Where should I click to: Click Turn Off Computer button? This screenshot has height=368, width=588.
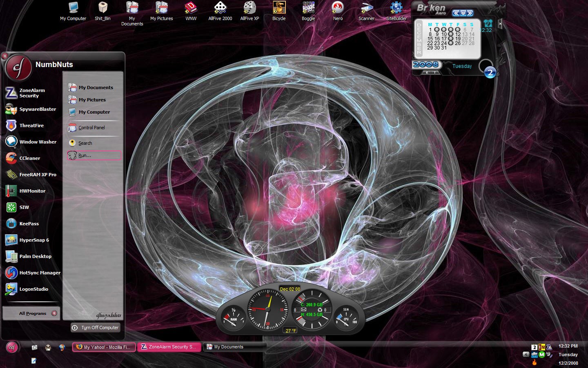(96, 328)
